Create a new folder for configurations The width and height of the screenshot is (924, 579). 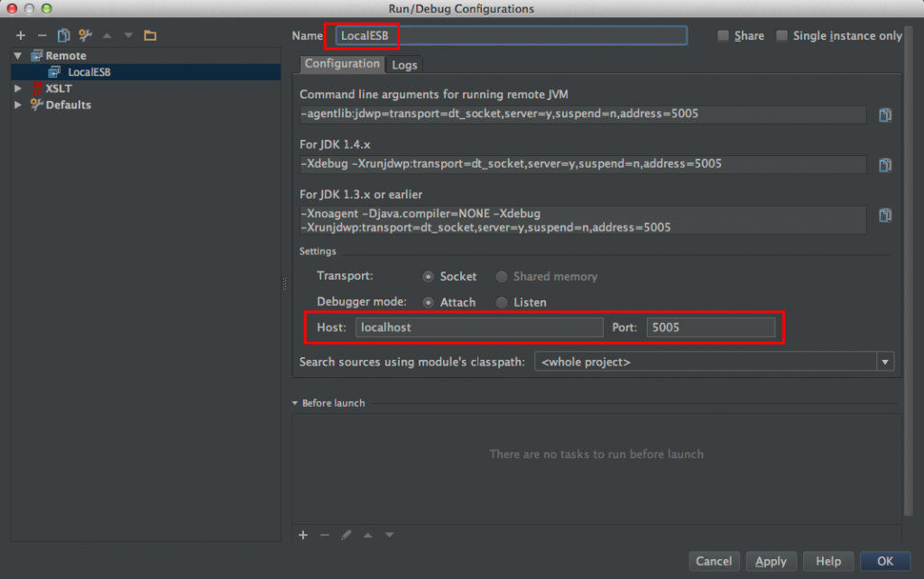(151, 35)
